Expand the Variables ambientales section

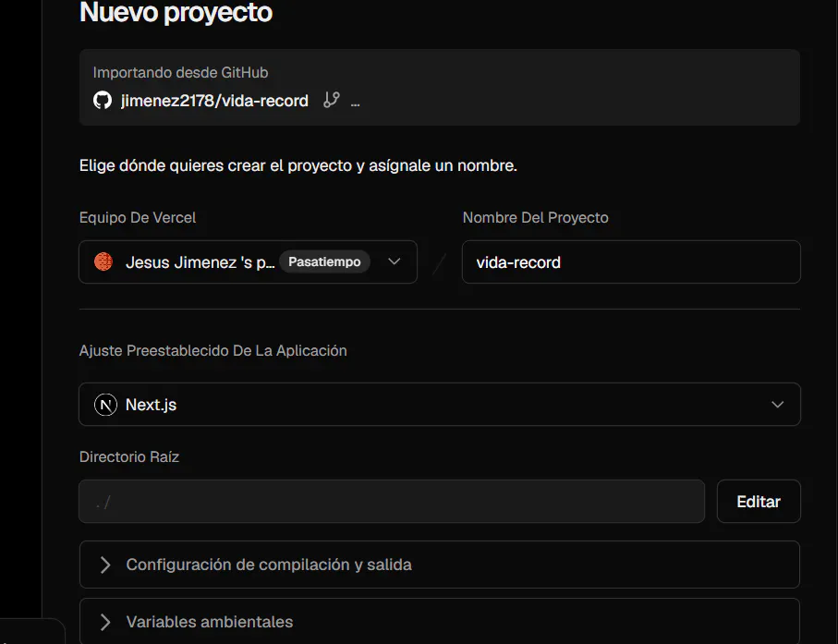pyautogui.click(x=439, y=621)
